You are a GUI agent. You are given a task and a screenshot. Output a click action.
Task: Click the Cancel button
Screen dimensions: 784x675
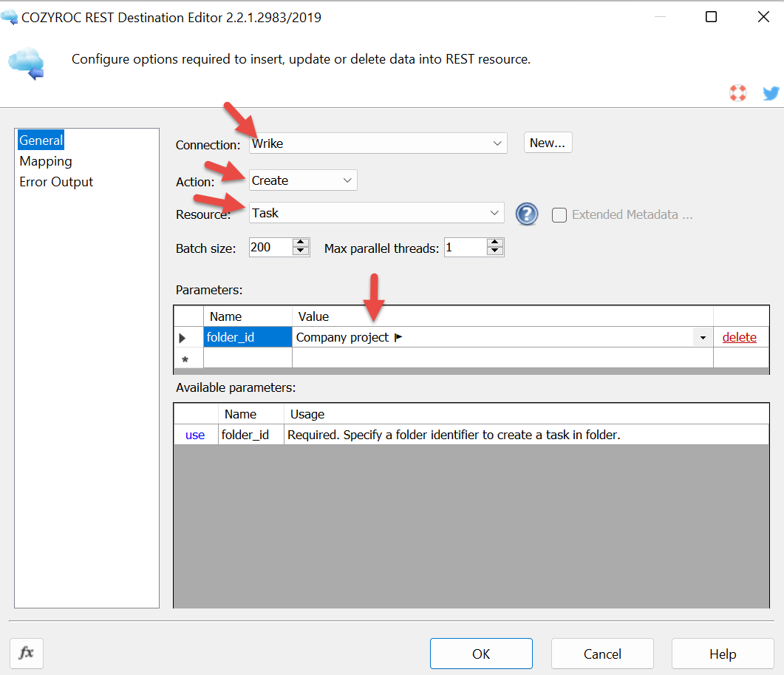tap(601, 654)
